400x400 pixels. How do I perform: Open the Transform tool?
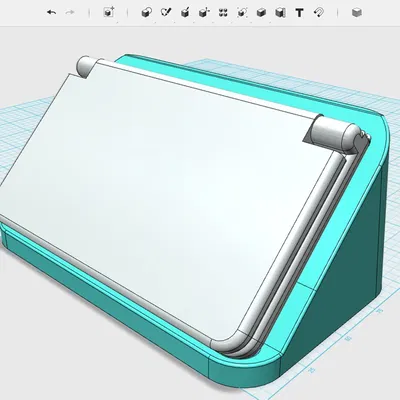click(x=109, y=13)
